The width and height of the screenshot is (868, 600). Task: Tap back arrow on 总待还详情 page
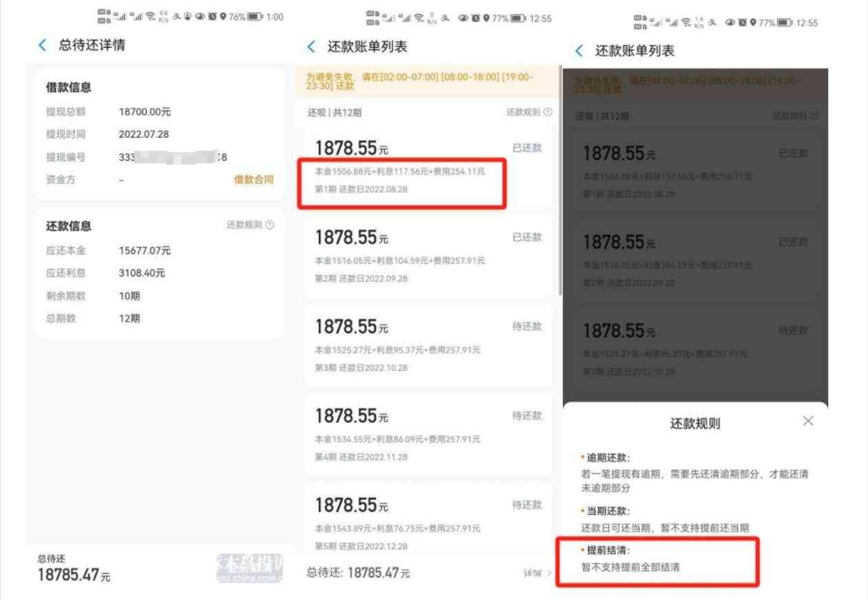[x=43, y=45]
